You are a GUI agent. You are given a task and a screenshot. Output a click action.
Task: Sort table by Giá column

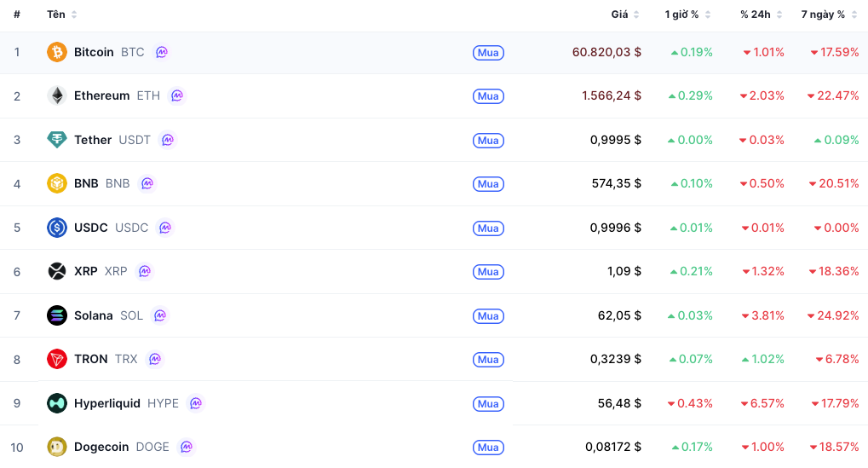point(625,14)
